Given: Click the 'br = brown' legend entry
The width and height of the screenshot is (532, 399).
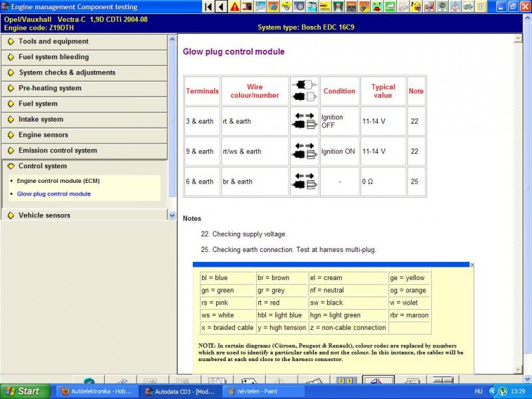Looking at the screenshot, I should point(281,277).
